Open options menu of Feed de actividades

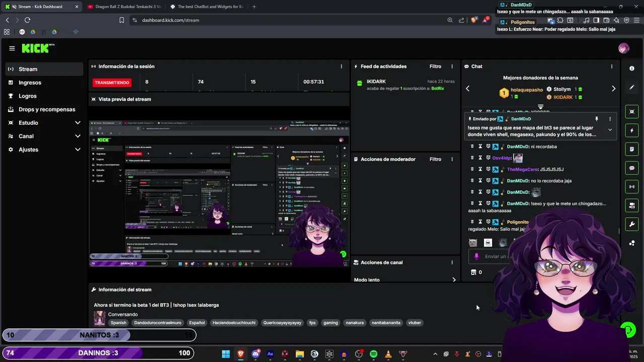click(452, 66)
